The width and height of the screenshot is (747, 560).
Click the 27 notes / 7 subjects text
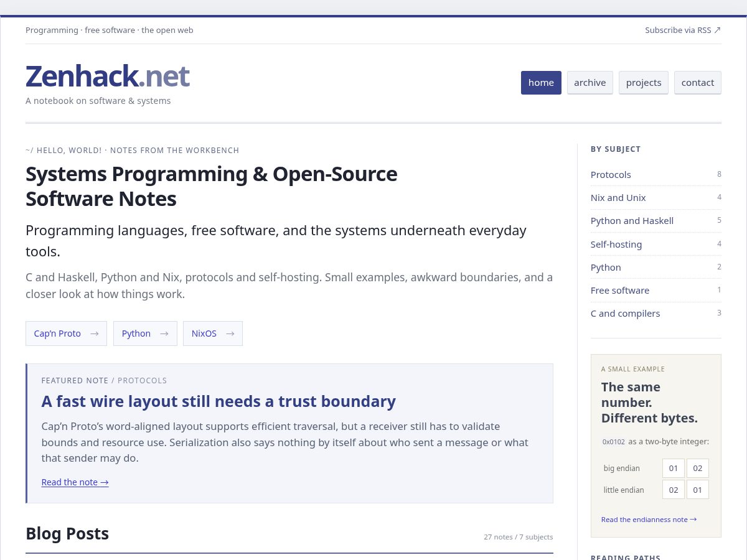pyautogui.click(x=518, y=537)
